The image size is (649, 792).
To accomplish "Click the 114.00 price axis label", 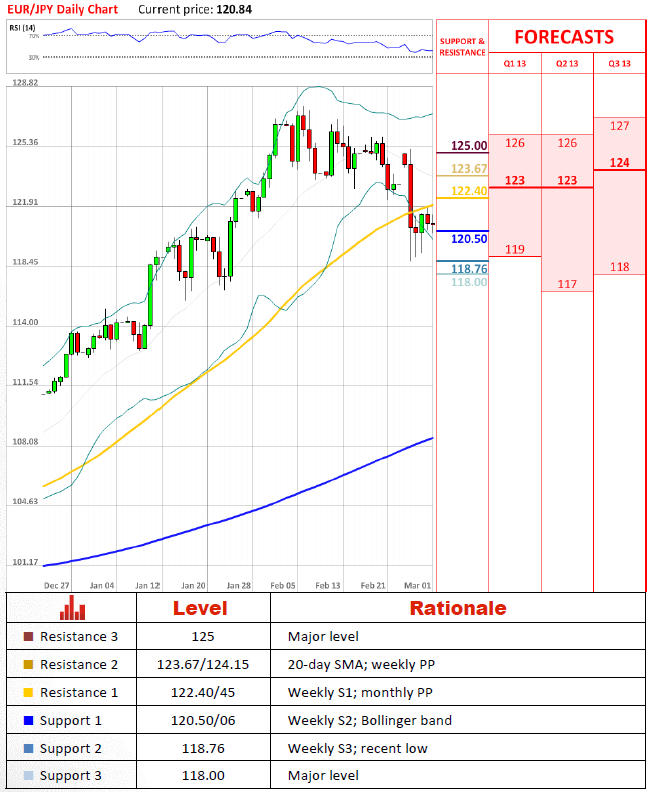I will [25, 322].
